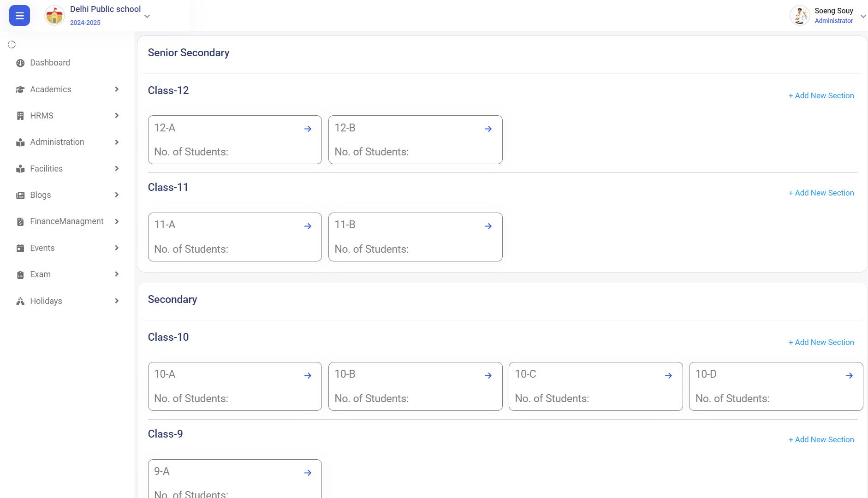Image resolution: width=868 pixels, height=498 pixels.
Task: Expand the school year dropdown chevron
Action: 147,16
